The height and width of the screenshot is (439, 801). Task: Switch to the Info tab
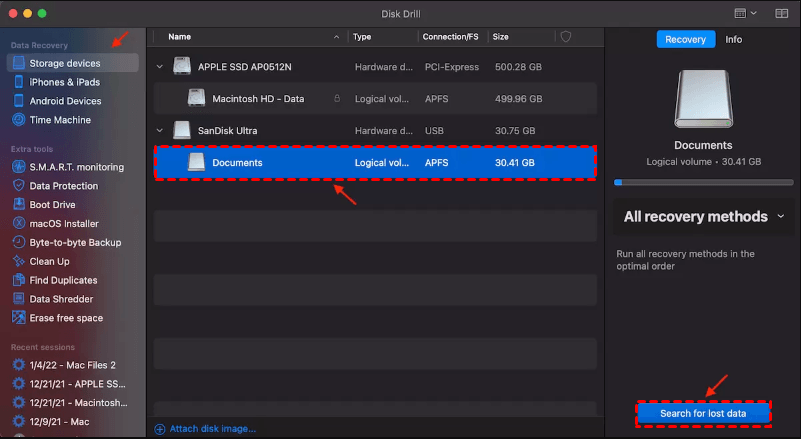[733, 40]
